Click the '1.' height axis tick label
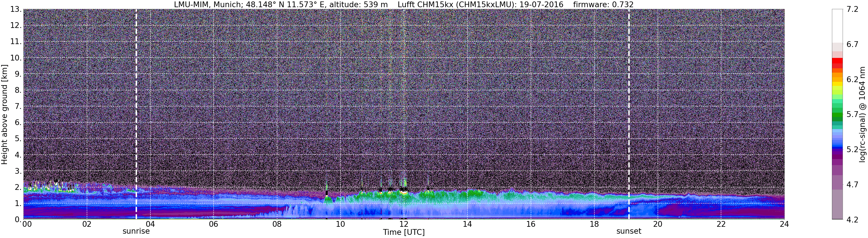Image resolution: width=868 pixels, height=238 pixels. click(18, 203)
